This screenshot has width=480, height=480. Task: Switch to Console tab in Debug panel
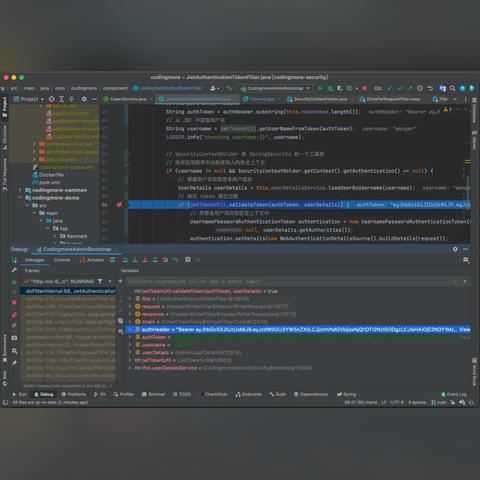[x=62, y=260]
